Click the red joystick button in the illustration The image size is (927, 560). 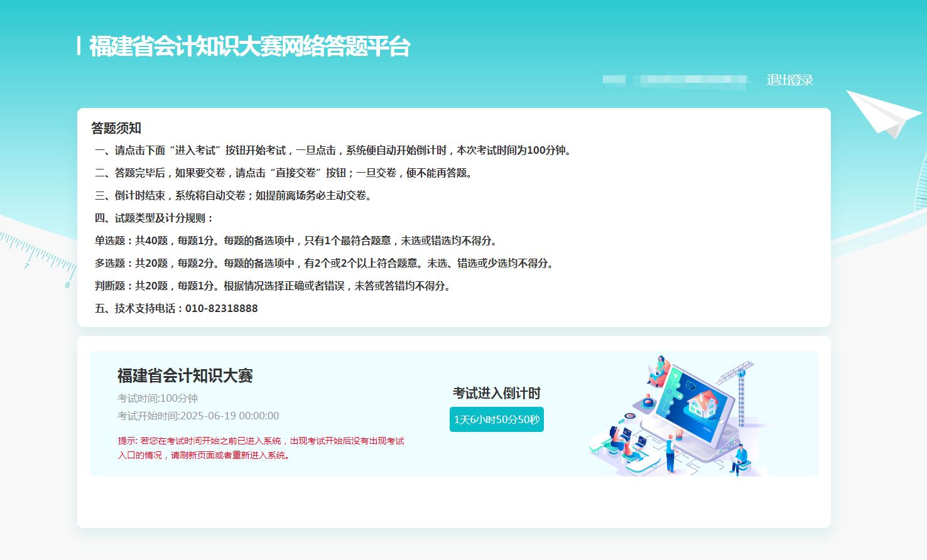pyautogui.click(x=648, y=402)
